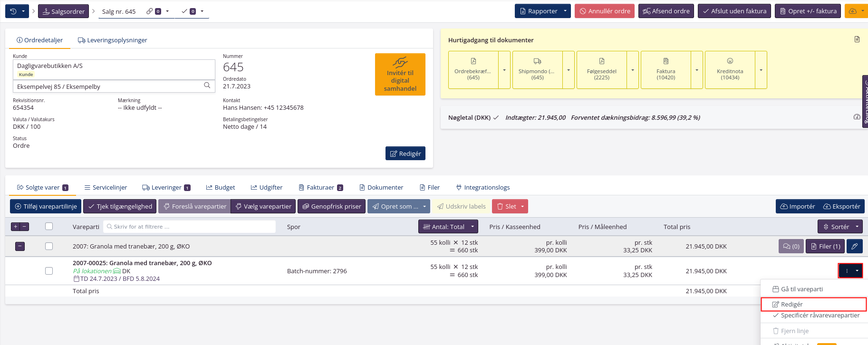Click the history clock icon in top bar
This screenshot has width=868, height=345.
[x=13, y=11]
